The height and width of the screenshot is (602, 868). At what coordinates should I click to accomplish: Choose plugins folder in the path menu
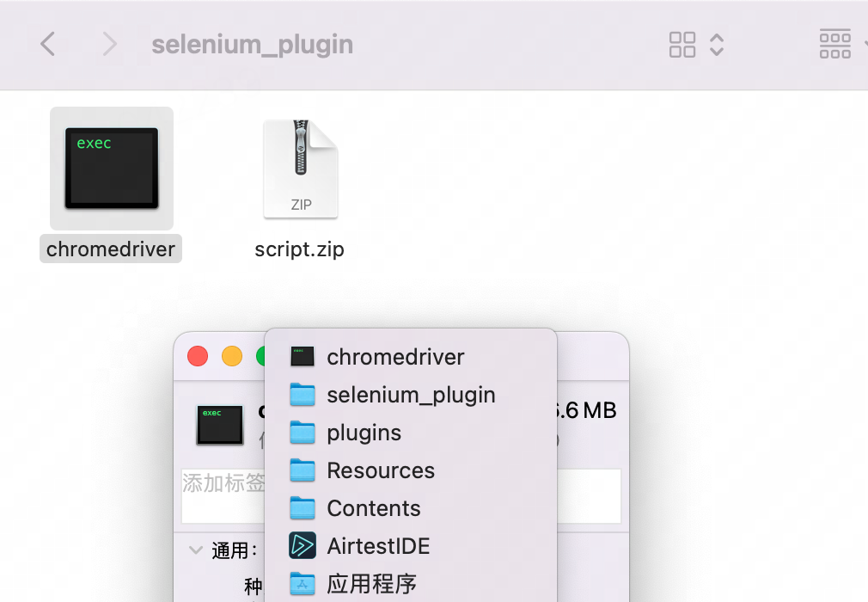pos(411,433)
